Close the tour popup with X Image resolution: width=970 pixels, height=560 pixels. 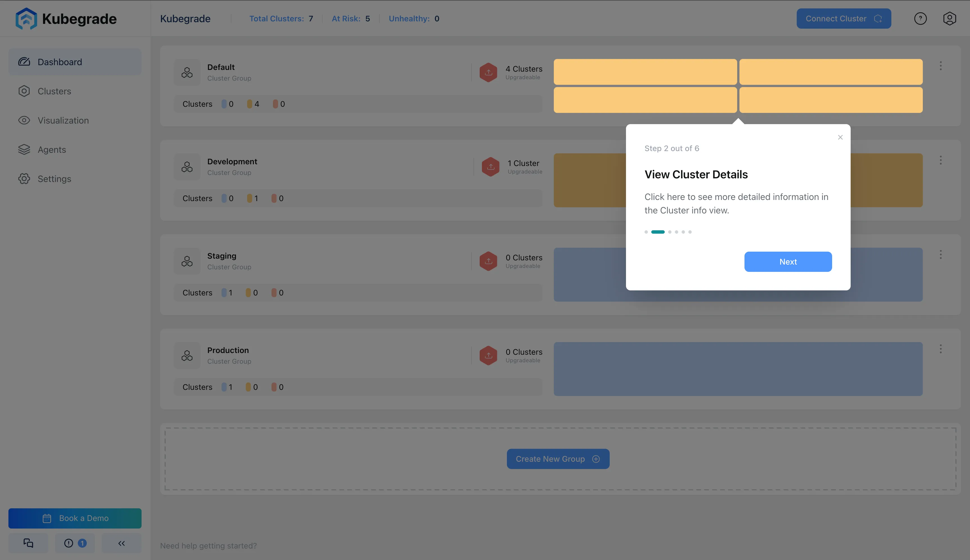pyautogui.click(x=840, y=137)
